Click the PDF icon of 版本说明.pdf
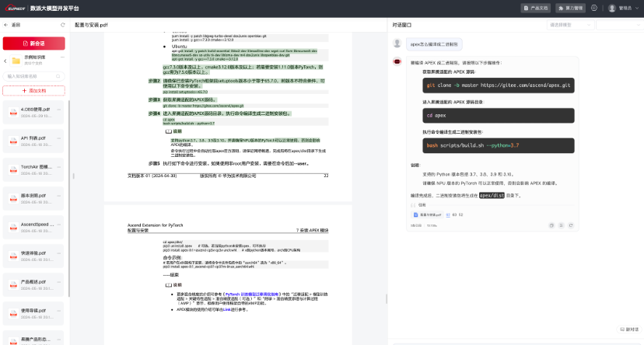Viewport: 644px width, 345px height. (13, 199)
